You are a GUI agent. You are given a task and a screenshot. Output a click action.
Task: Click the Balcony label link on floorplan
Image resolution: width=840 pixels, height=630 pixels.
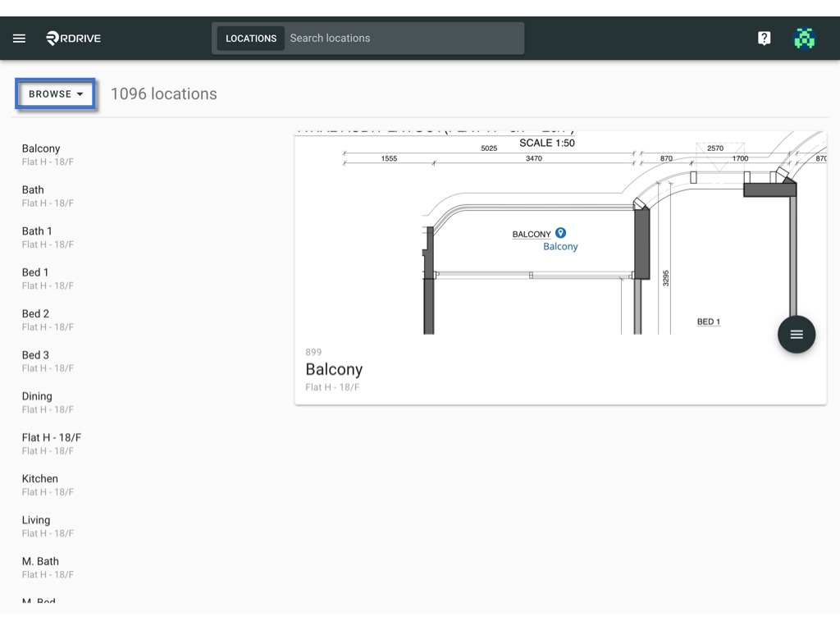[x=560, y=246]
